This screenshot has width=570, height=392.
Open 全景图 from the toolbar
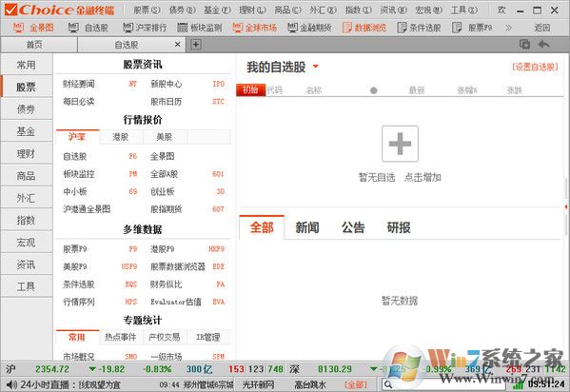[x=33, y=28]
